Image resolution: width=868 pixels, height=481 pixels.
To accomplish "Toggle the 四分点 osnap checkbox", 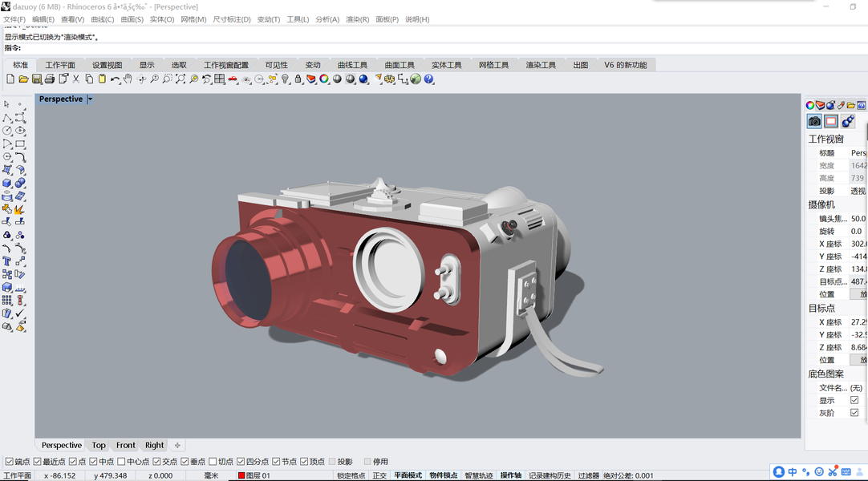I will click(x=241, y=461).
